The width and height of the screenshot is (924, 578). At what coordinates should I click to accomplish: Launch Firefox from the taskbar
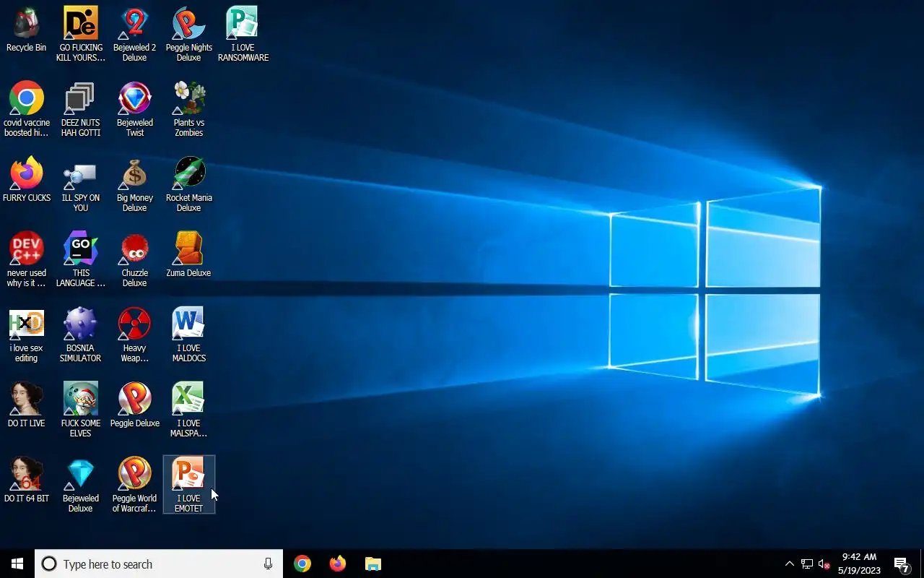(337, 564)
